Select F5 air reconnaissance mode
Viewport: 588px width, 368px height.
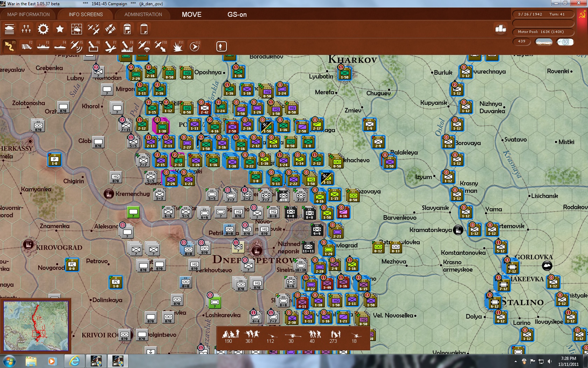pyautogui.click(x=77, y=46)
